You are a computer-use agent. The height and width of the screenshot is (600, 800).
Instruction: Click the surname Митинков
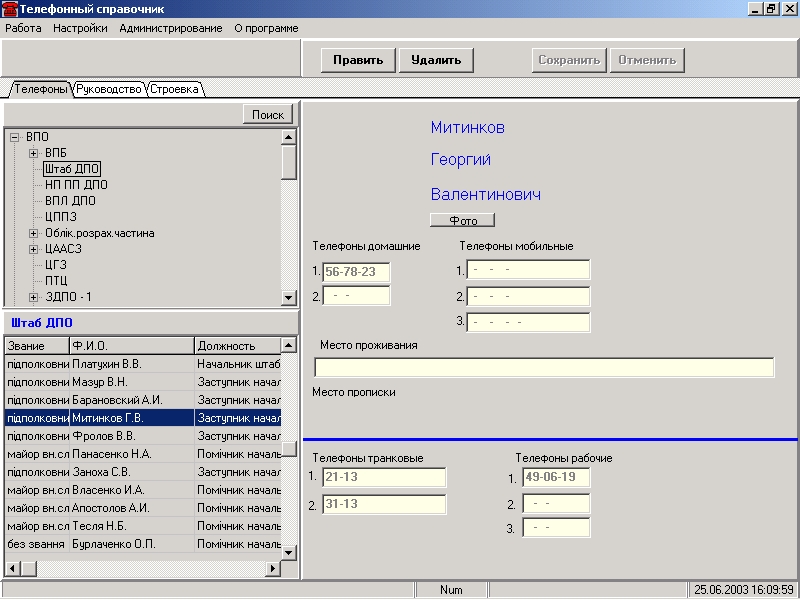[x=467, y=127]
